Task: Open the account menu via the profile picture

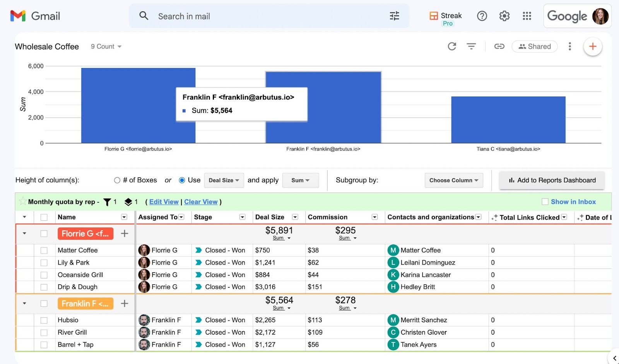Action: click(x=600, y=16)
